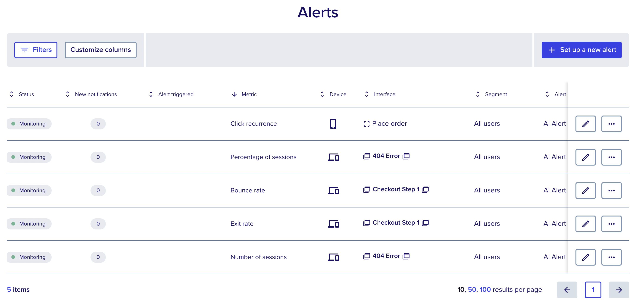Click the mobile device icon on Click recurrence row

click(x=333, y=123)
